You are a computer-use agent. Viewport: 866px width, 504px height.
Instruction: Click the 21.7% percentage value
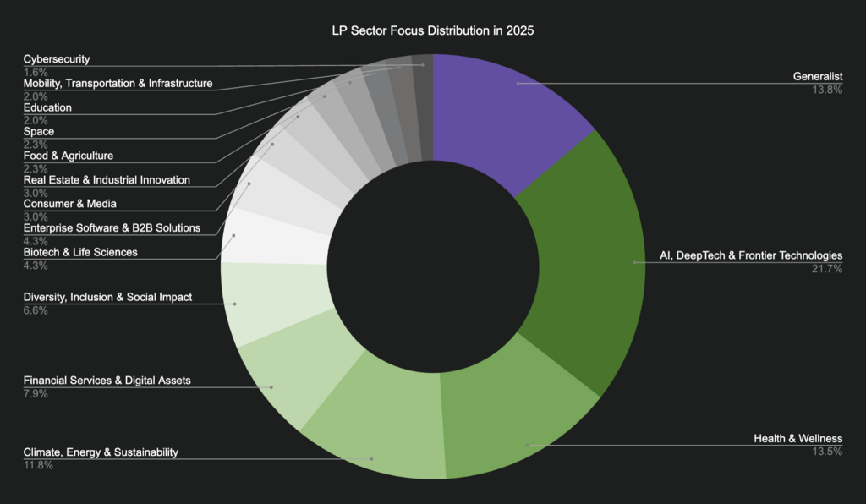825,269
